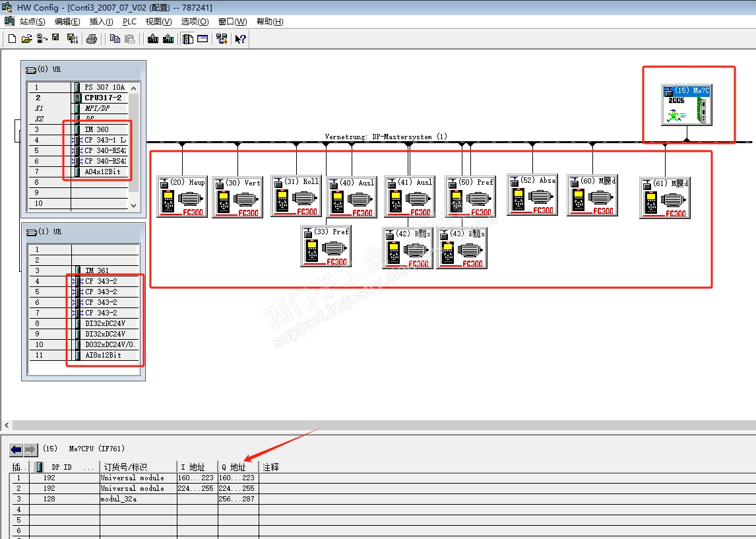Click the address overview window icon
The image size is (756, 539).
click(x=203, y=39)
